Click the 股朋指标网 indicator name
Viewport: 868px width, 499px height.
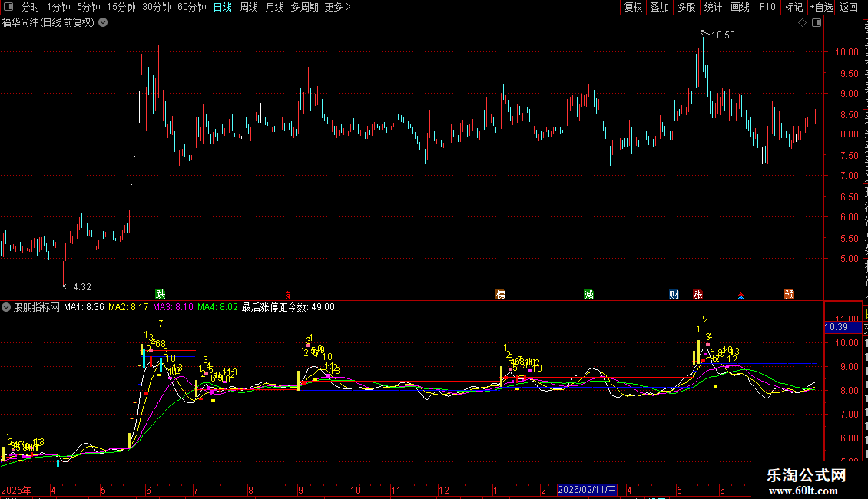37,307
